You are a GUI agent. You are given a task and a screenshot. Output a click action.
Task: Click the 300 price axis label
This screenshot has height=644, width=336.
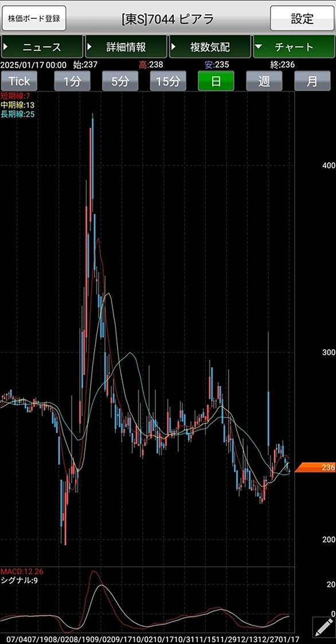point(329,352)
